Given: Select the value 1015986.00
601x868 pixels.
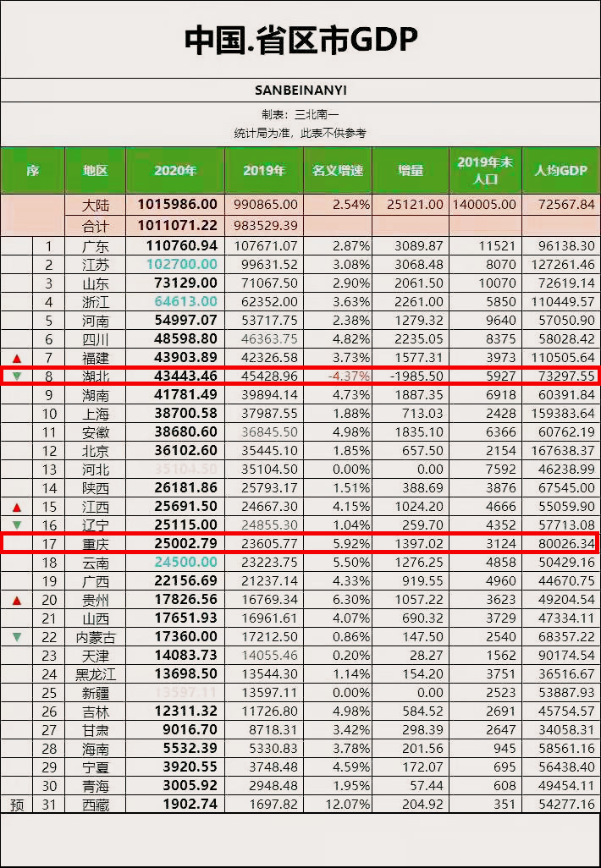Looking at the screenshot, I should [177, 204].
